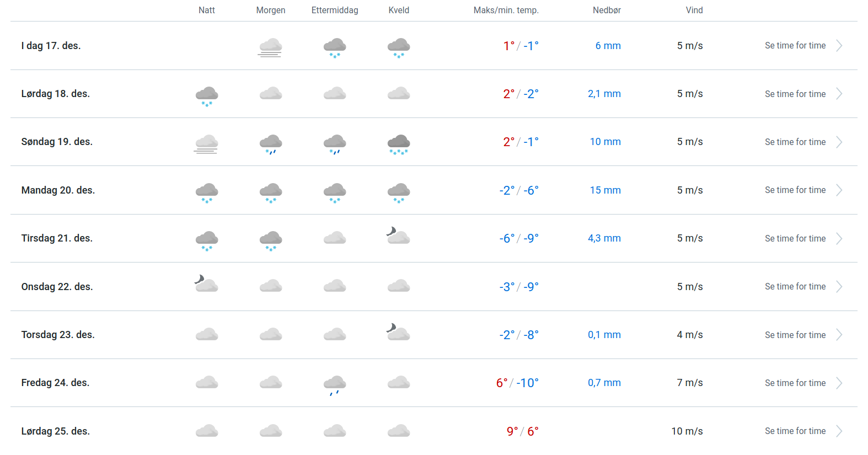Open "Se time for time" for Tirsdag 21. des.
Image resolution: width=868 pixels, height=455 pixels.
(x=795, y=239)
